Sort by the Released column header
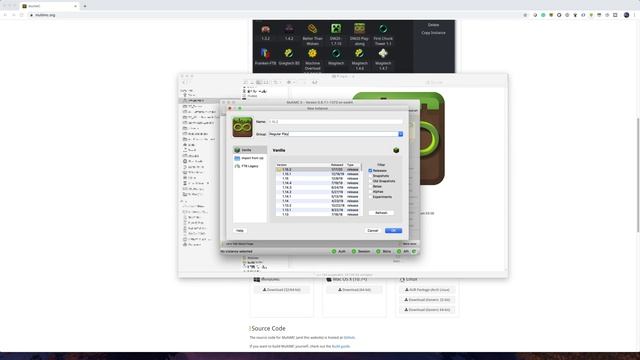The height and width of the screenshot is (360, 640). coord(338,165)
